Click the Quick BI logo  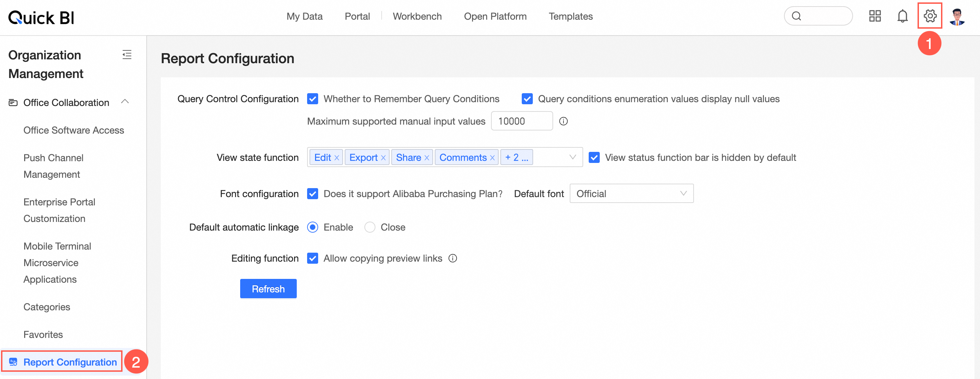[41, 18]
